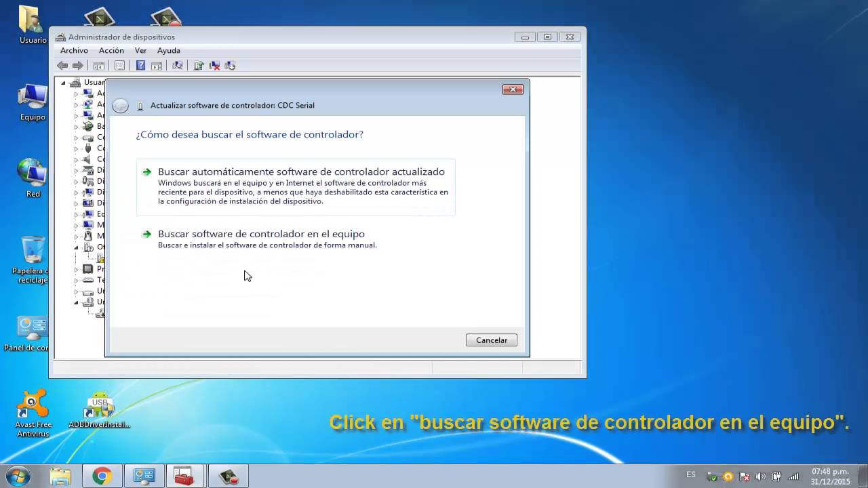Click the power plug tray icon
This screenshot has width=868, height=488.
pos(777,476)
